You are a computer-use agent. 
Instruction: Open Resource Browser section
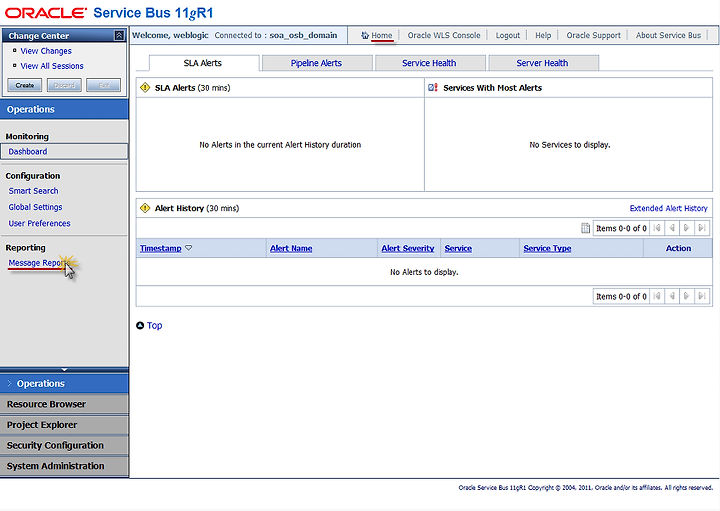point(64,404)
